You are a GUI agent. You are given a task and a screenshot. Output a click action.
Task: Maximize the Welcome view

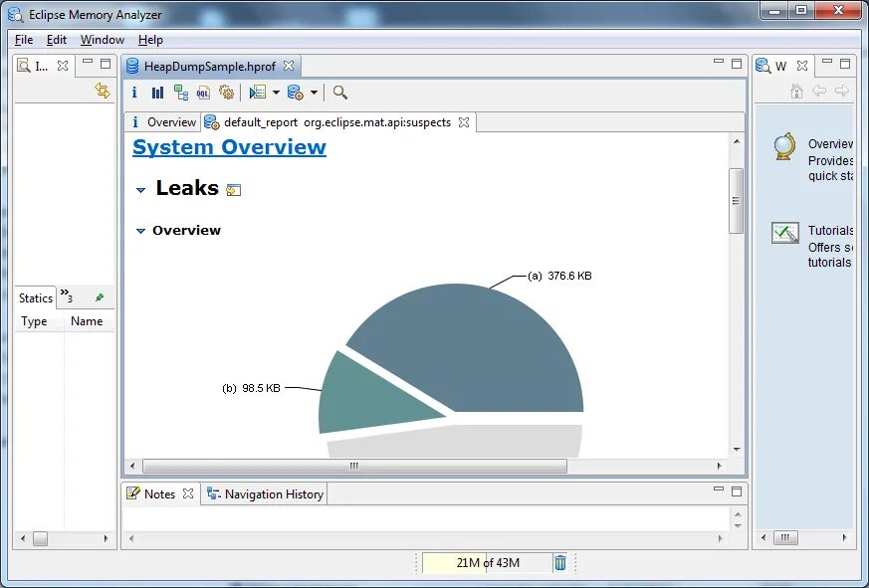(x=845, y=64)
